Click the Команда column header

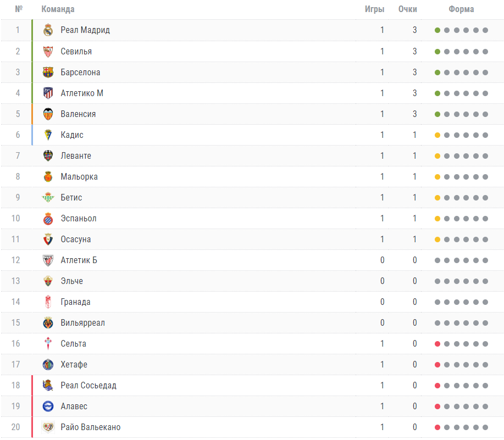(x=58, y=9)
